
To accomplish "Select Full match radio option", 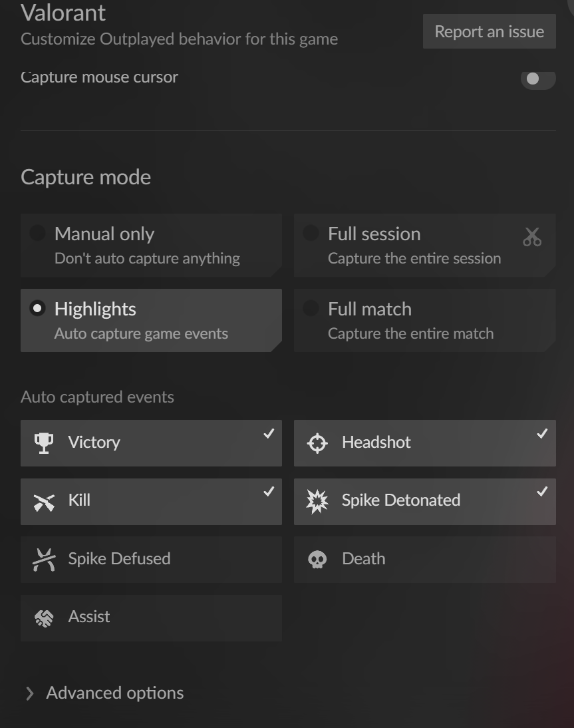I will [311, 308].
